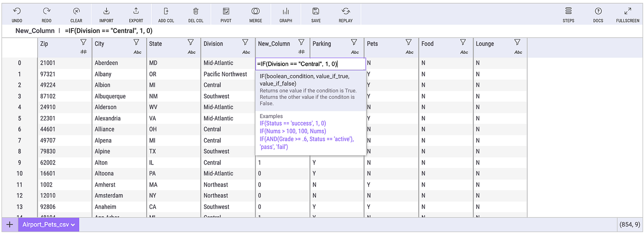Clear the sheet with Clear icon

click(76, 11)
